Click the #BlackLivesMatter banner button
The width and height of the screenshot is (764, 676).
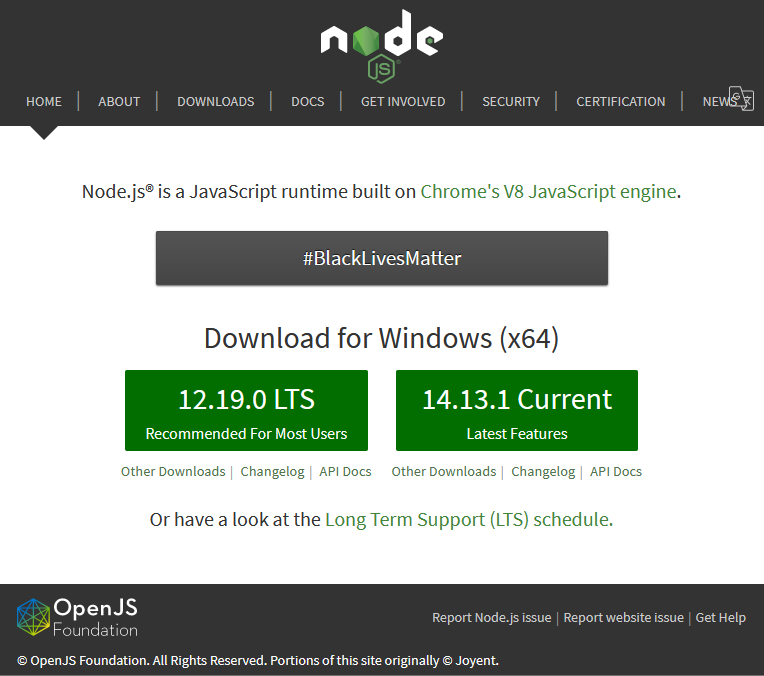(x=382, y=258)
